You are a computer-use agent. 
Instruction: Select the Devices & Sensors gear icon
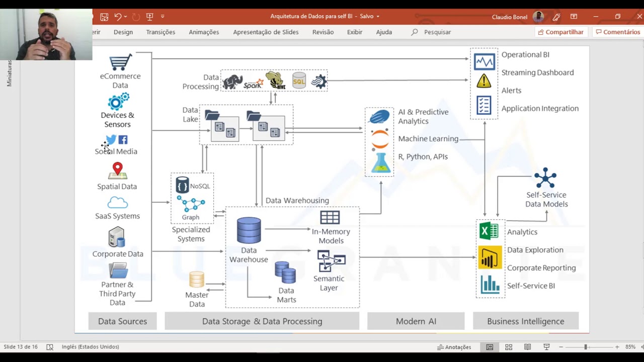tap(118, 102)
